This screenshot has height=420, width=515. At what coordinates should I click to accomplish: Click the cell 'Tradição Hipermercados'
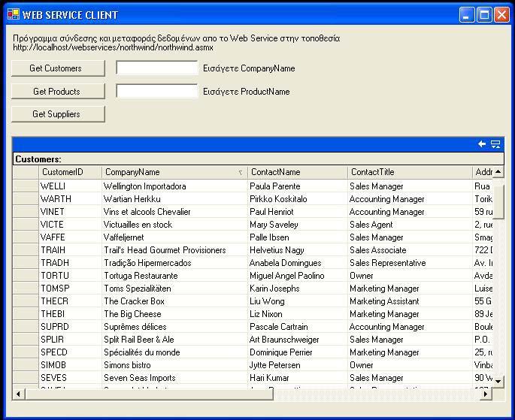tap(174, 263)
